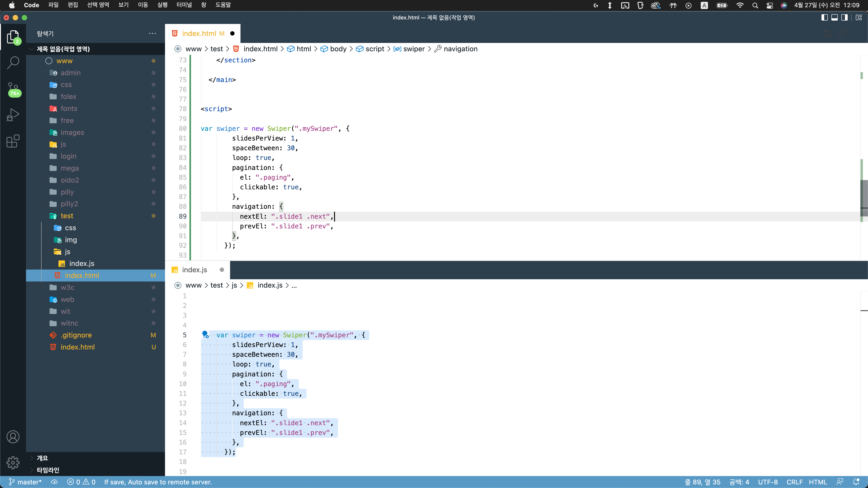Select the img subfolder inside test
The image size is (868, 488).
click(x=95, y=239)
